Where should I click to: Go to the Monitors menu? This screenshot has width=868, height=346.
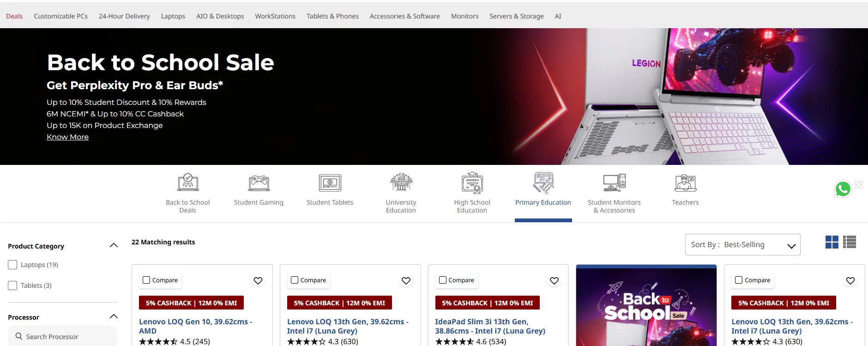pyautogui.click(x=464, y=16)
